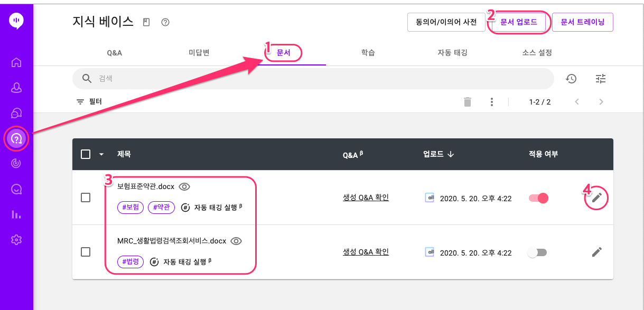Open the 필터 filter expander

89,101
